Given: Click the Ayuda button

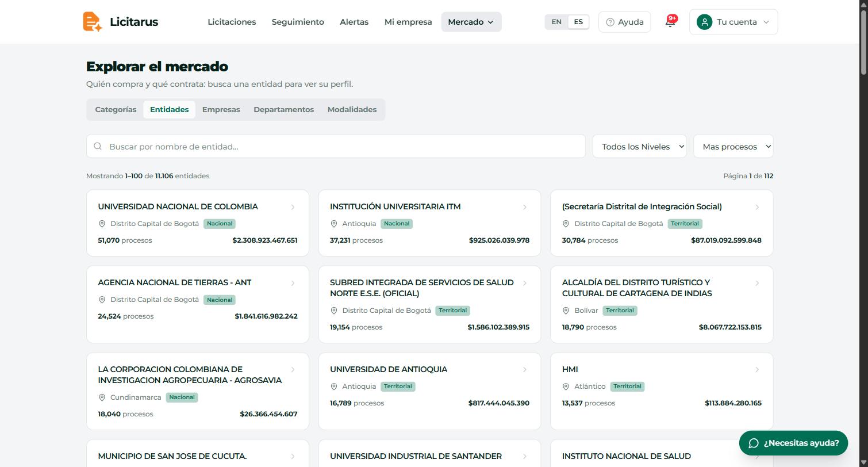Looking at the screenshot, I should [x=624, y=22].
